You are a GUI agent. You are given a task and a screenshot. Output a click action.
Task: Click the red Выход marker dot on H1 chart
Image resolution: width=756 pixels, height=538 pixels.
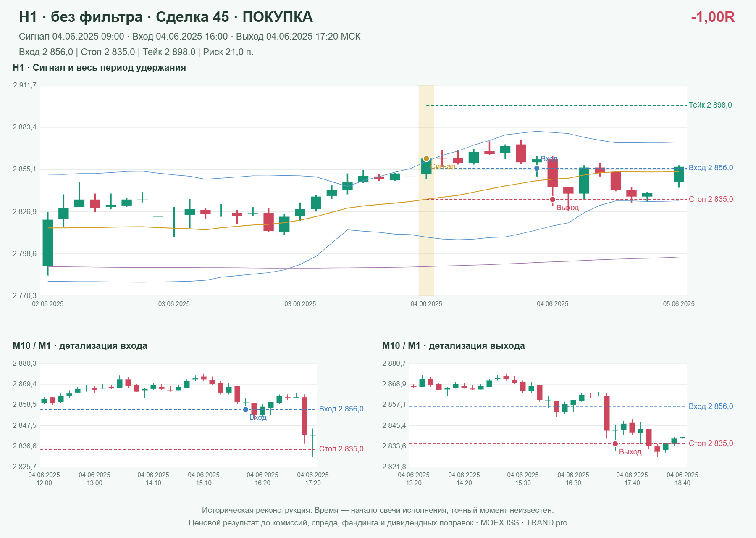click(x=552, y=200)
